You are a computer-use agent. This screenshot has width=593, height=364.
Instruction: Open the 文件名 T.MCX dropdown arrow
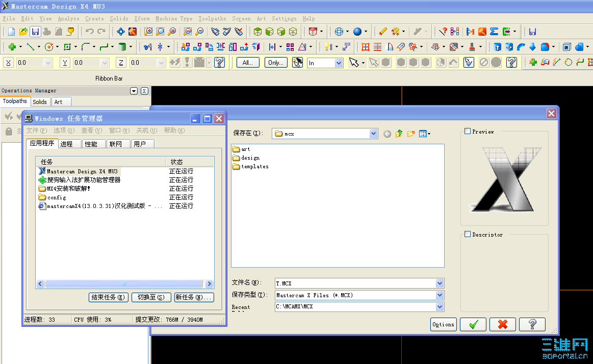click(440, 283)
